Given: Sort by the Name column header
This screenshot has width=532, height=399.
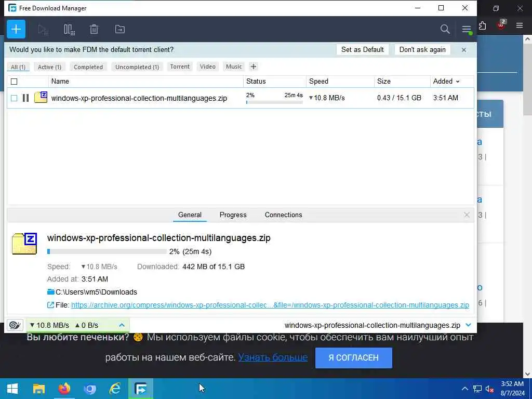Looking at the screenshot, I should (x=146, y=82).
